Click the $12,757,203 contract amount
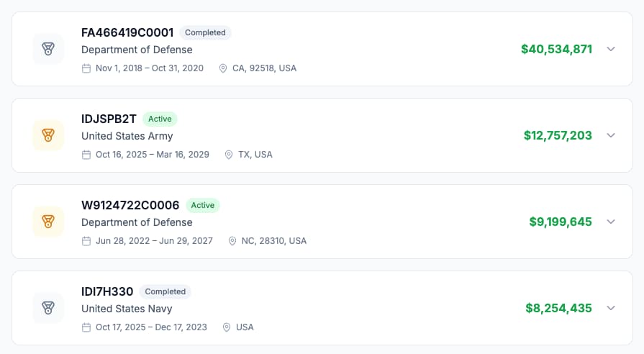This screenshot has height=354, width=644. coord(558,135)
